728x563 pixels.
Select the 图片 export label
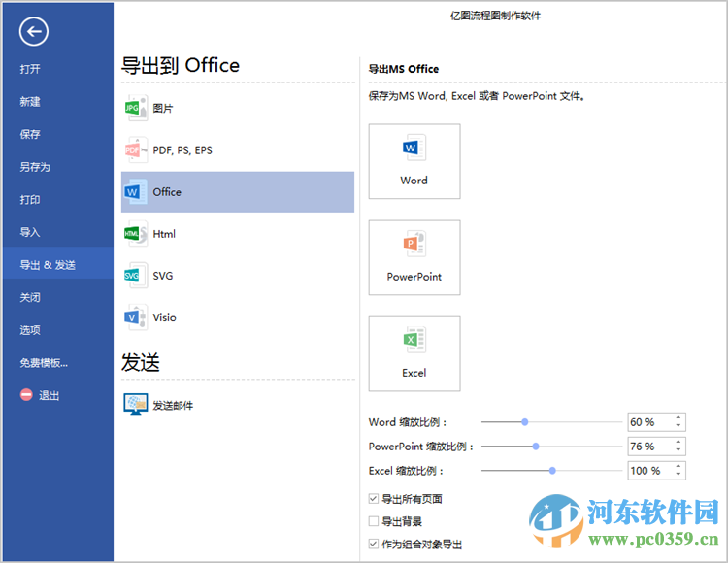pos(163,108)
